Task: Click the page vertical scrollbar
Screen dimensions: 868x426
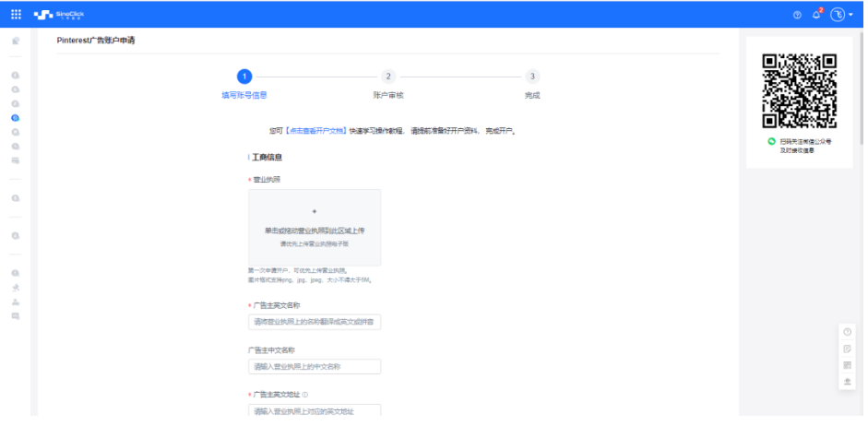Action: click(862, 89)
